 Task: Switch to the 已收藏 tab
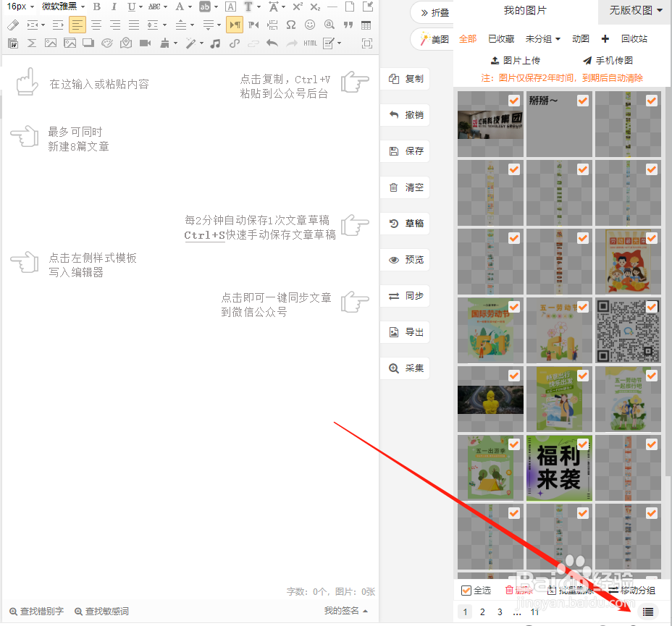(x=500, y=38)
